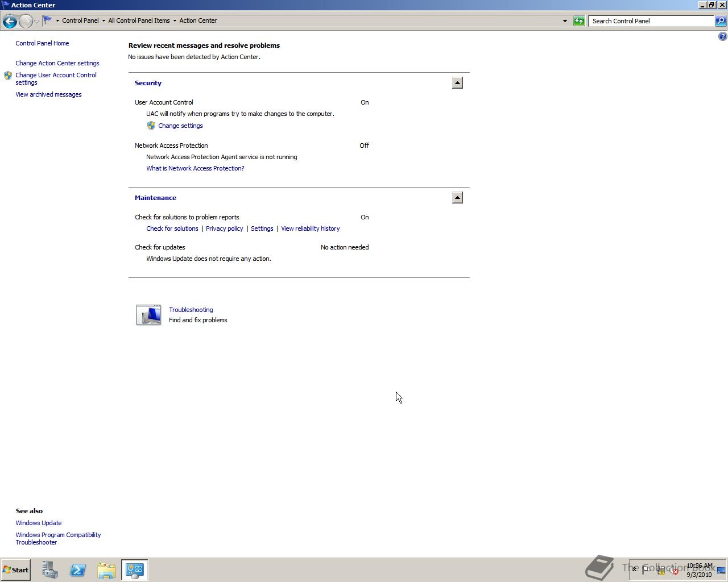This screenshot has width=728, height=582.
Task: Click the shield icon beside Change settings
Action: click(x=151, y=126)
